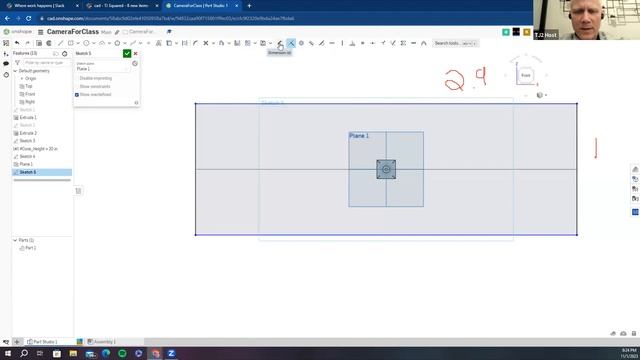Open the Onshape main hamburger menu

point(40,32)
